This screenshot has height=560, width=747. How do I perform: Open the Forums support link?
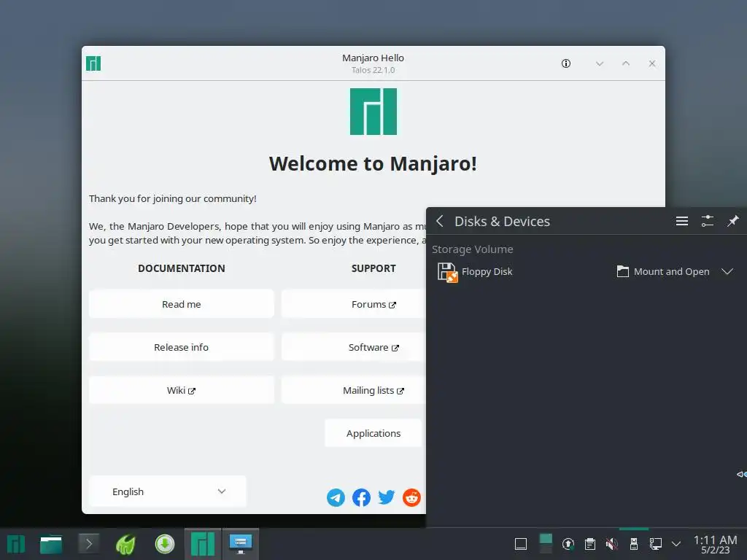(x=354, y=304)
